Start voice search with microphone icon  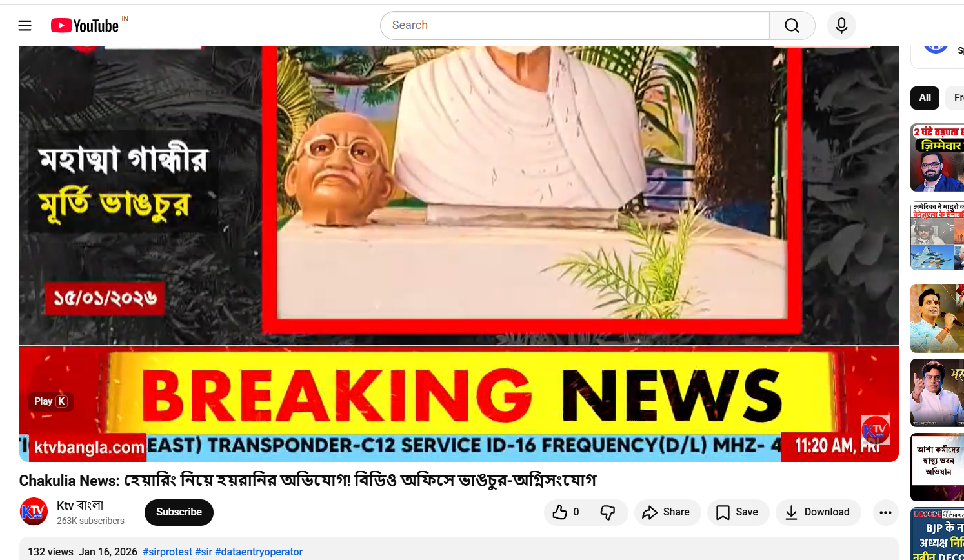[841, 25]
